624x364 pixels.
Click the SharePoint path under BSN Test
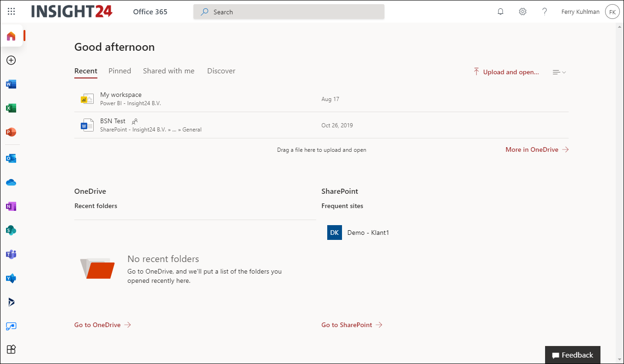click(151, 130)
